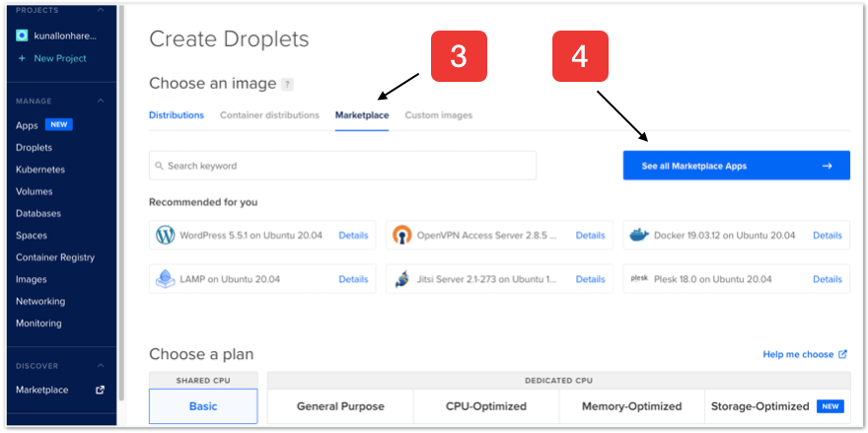Open Monitoring in the sidebar
This screenshot has height=433, width=868.
(38, 324)
